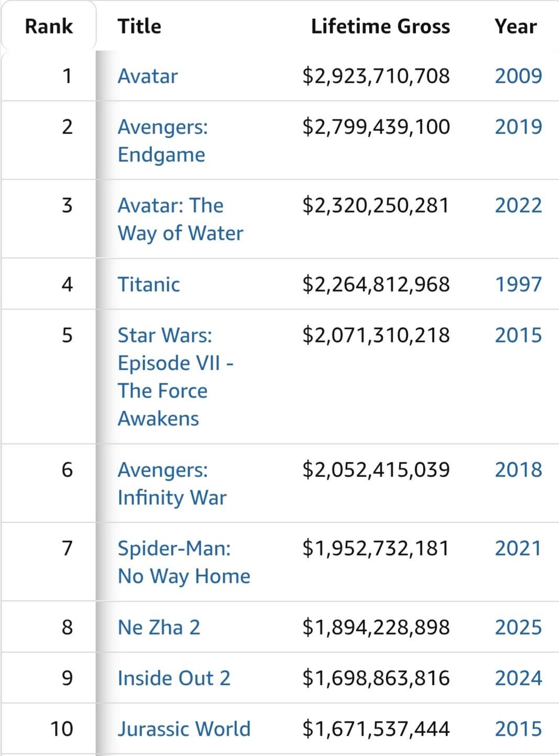The height and width of the screenshot is (756, 559).
Task: Click the Rank column header
Action: coord(49,26)
